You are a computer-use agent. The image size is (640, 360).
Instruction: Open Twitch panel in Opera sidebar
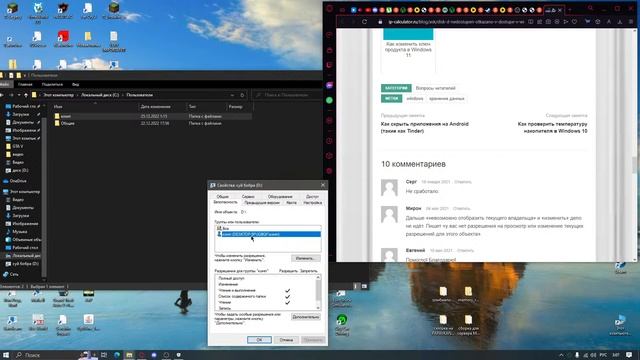(x=330, y=65)
